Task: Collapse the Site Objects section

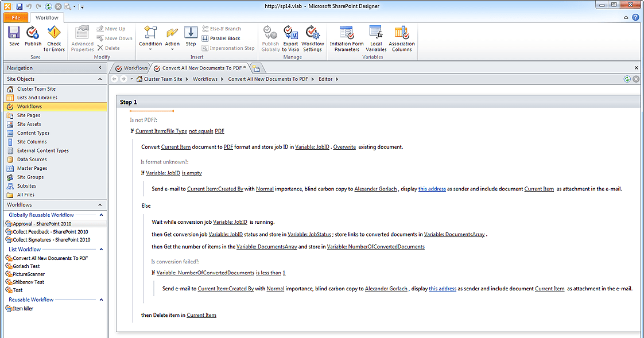Action: pyautogui.click(x=100, y=79)
